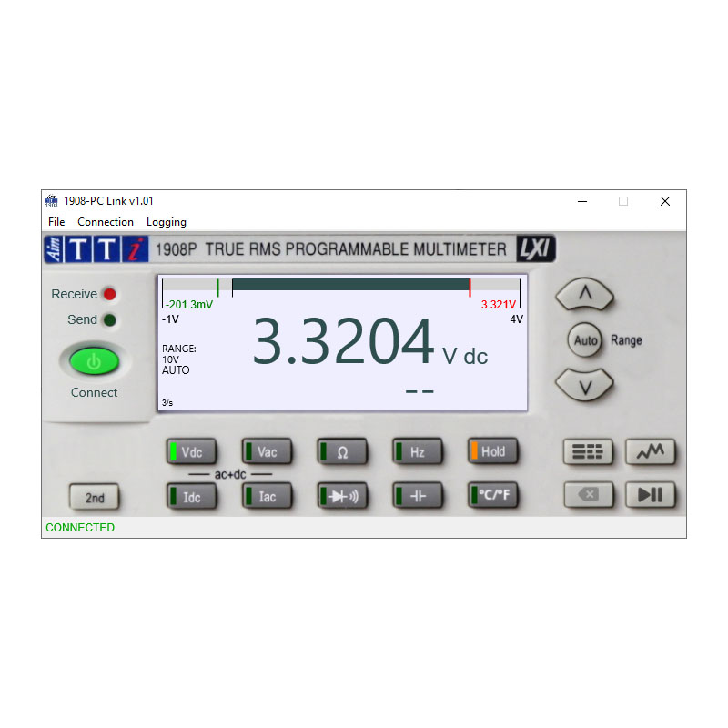Click the -201.3mV minimum value
The image size is (728, 728).
(189, 305)
